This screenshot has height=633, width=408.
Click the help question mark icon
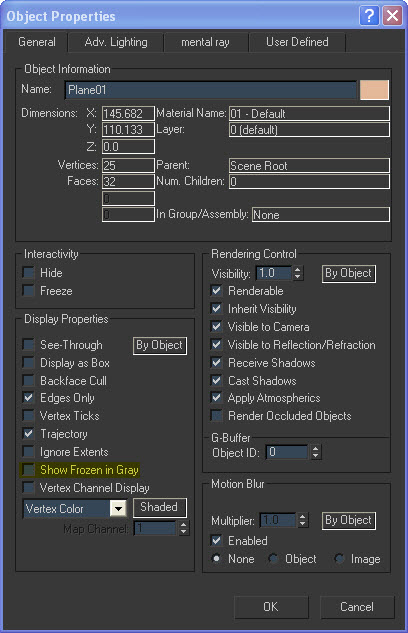(369, 16)
